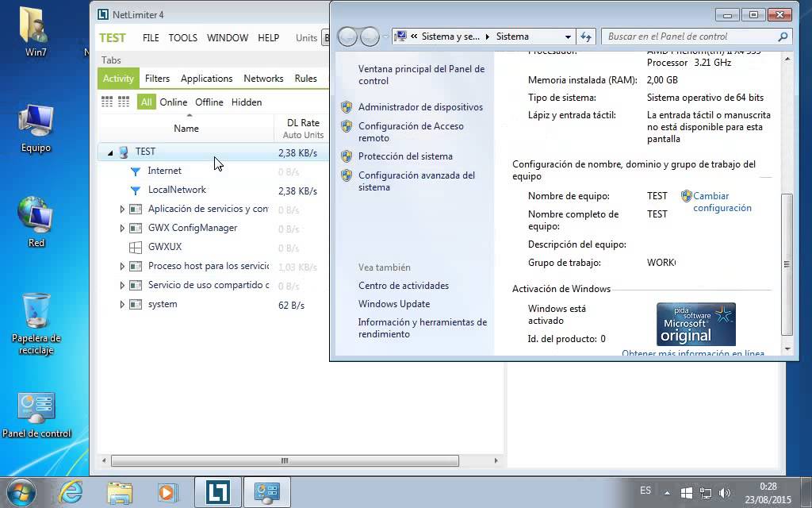The height and width of the screenshot is (508, 812).
Task: Click the GWXUX Windows logo icon
Action: click(136, 248)
